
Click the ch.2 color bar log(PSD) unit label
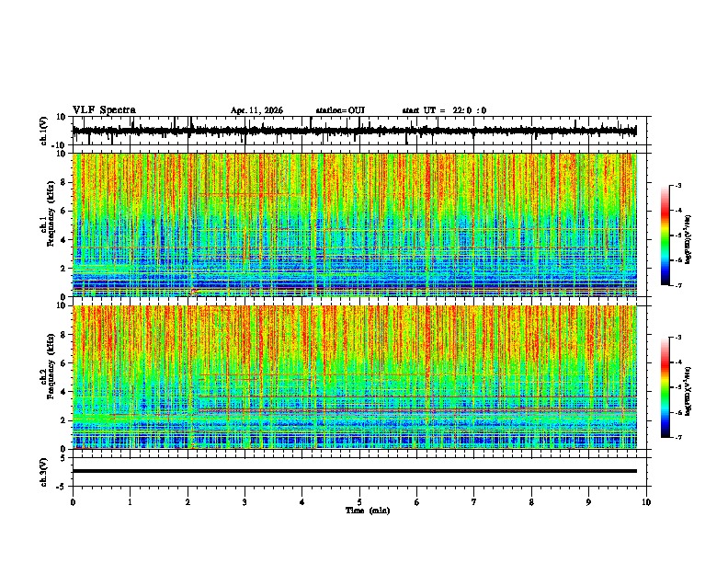688,392
